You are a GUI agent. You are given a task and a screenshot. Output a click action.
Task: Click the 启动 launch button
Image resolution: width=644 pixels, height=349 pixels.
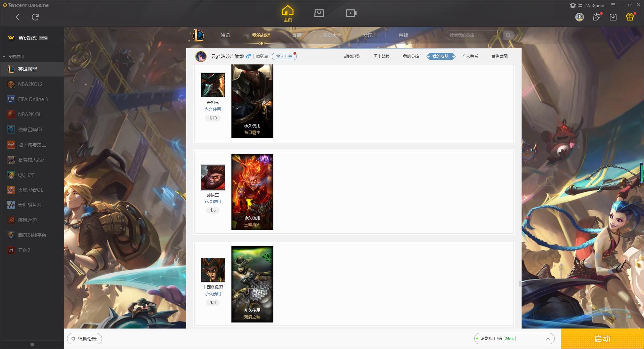pos(602,339)
